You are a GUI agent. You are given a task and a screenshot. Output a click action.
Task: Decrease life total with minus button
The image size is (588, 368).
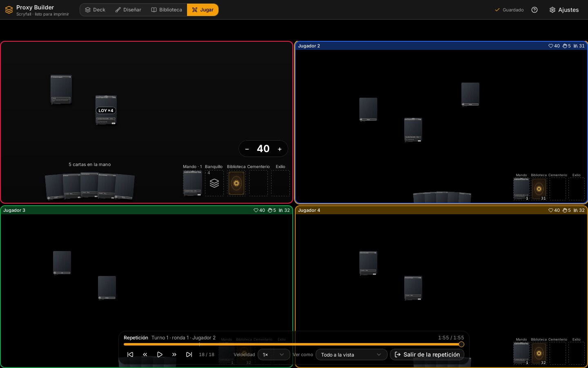(x=247, y=149)
